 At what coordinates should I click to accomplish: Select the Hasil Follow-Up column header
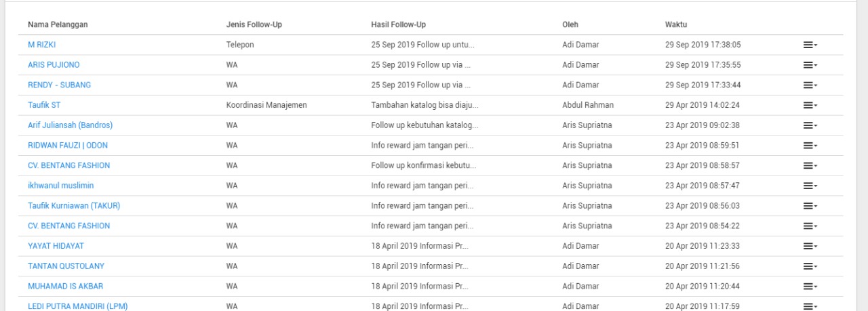pyautogui.click(x=398, y=25)
